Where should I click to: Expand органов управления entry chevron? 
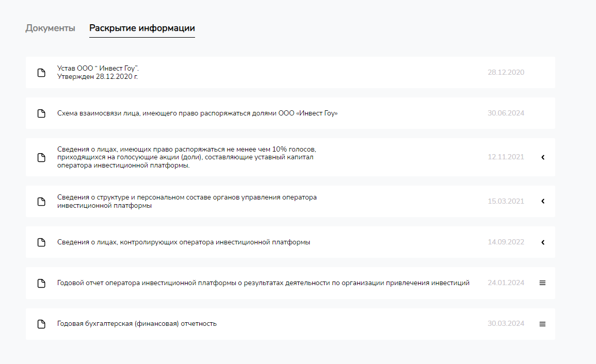[543, 202]
